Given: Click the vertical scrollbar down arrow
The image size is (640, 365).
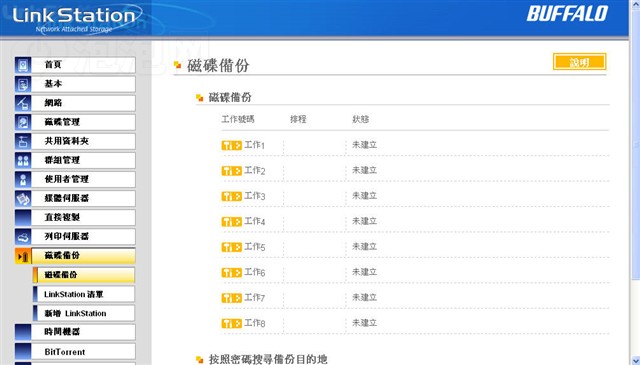Looking at the screenshot, I should tap(636, 361).
